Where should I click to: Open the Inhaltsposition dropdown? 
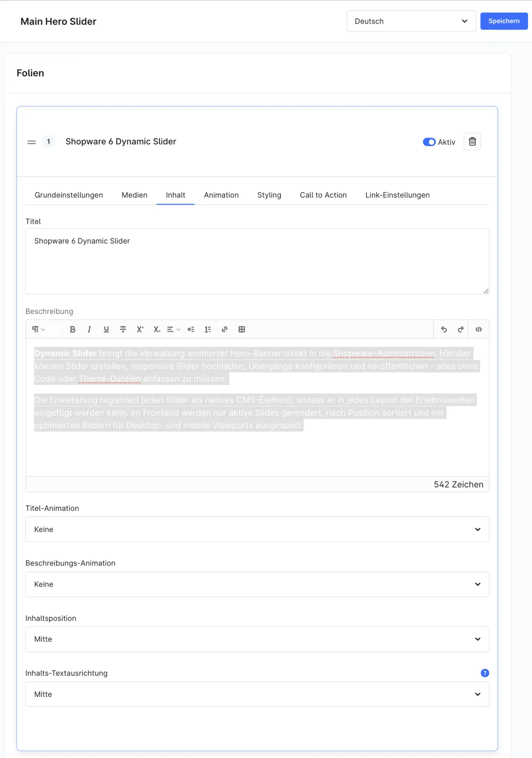257,639
